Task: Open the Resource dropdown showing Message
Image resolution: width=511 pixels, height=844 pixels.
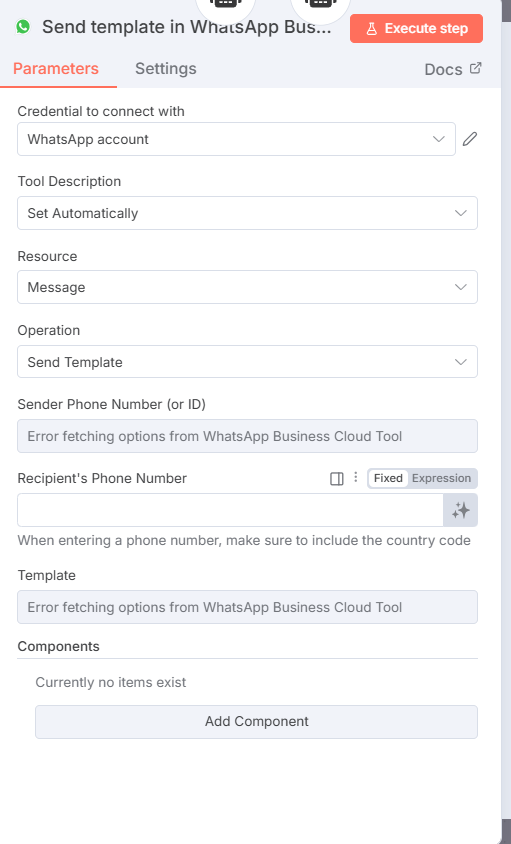Action: click(x=247, y=287)
